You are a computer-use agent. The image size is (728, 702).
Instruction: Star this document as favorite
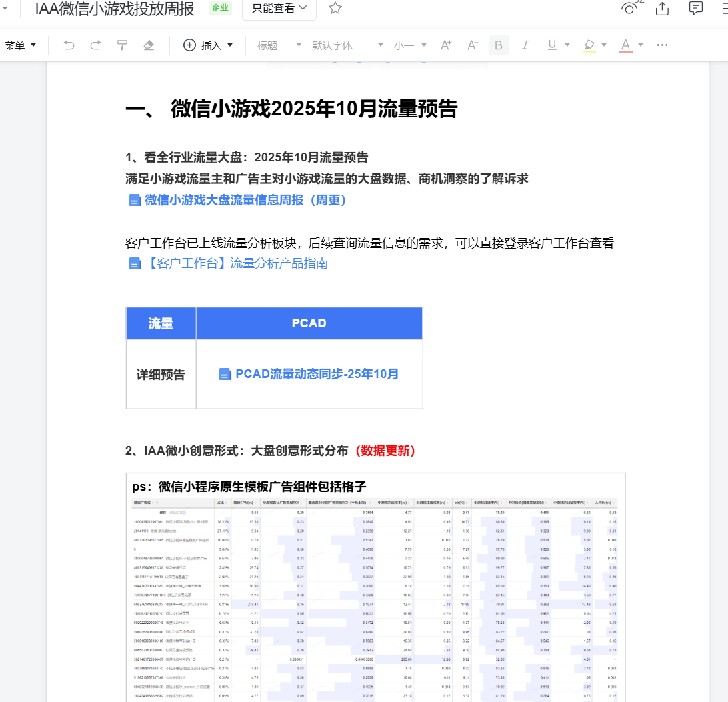pos(335,8)
